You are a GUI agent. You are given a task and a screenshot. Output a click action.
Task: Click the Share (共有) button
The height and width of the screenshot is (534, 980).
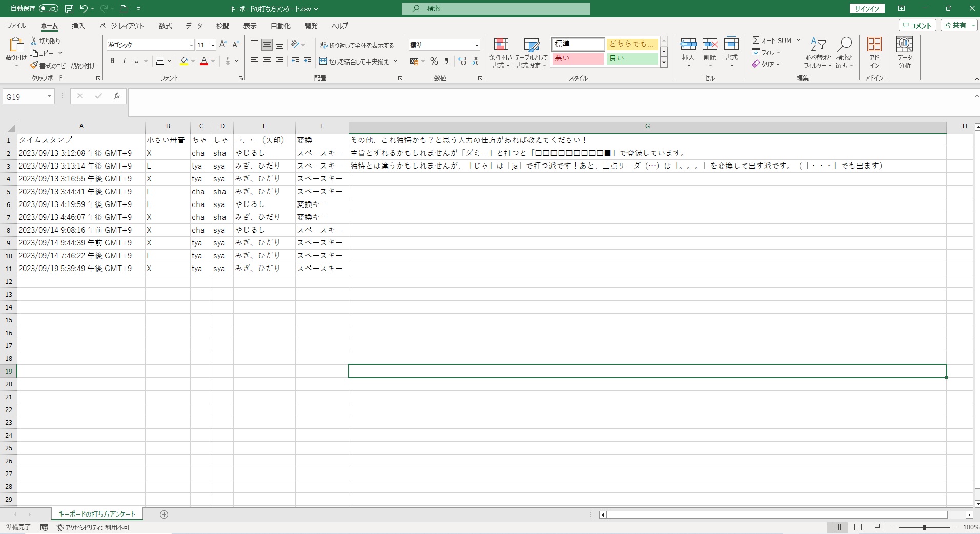959,25
